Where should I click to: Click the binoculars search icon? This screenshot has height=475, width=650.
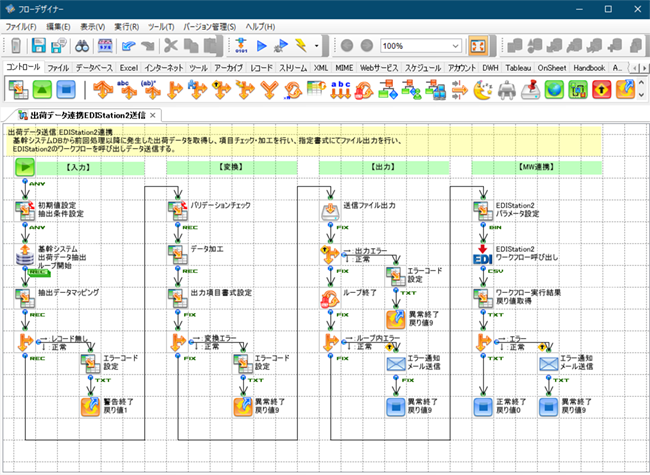pyautogui.click(x=82, y=46)
